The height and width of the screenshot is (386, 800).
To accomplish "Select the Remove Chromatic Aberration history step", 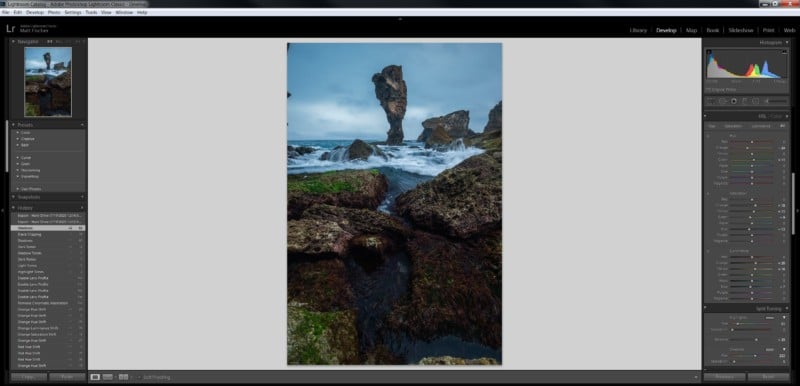I will pos(48,303).
